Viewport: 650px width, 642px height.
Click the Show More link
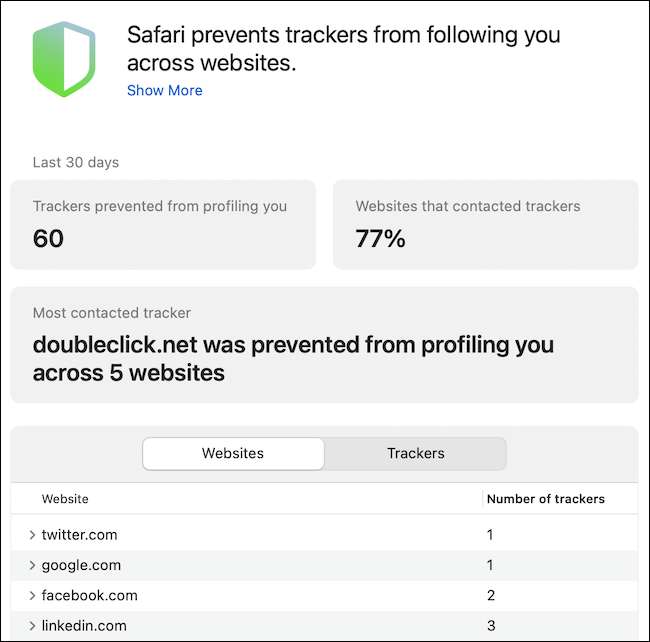(x=164, y=90)
